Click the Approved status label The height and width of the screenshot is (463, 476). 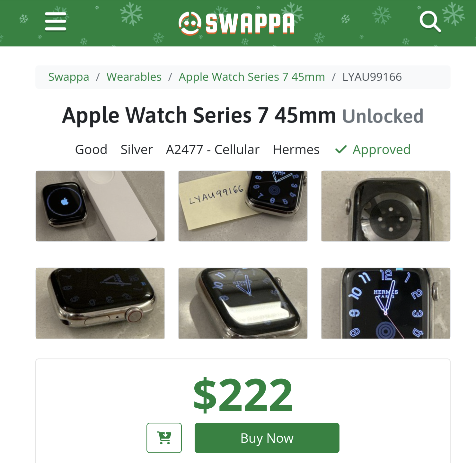[382, 150]
